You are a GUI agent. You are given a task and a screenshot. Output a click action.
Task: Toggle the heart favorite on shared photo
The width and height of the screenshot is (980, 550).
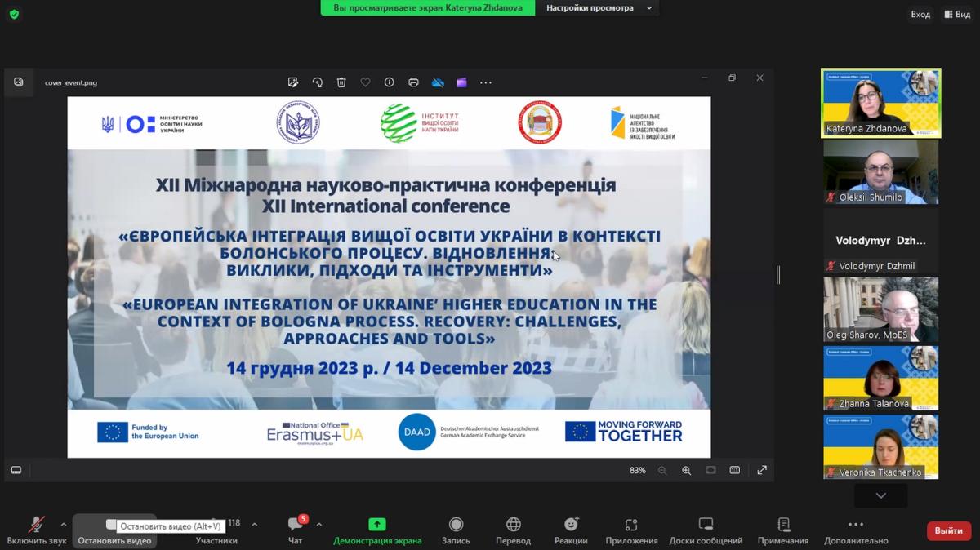pyautogui.click(x=365, y=82)
